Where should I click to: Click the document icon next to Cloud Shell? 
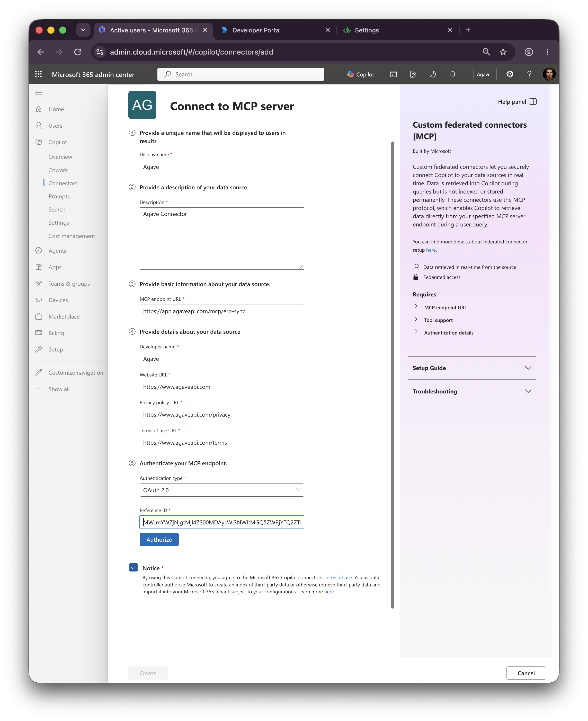point(413,74)
